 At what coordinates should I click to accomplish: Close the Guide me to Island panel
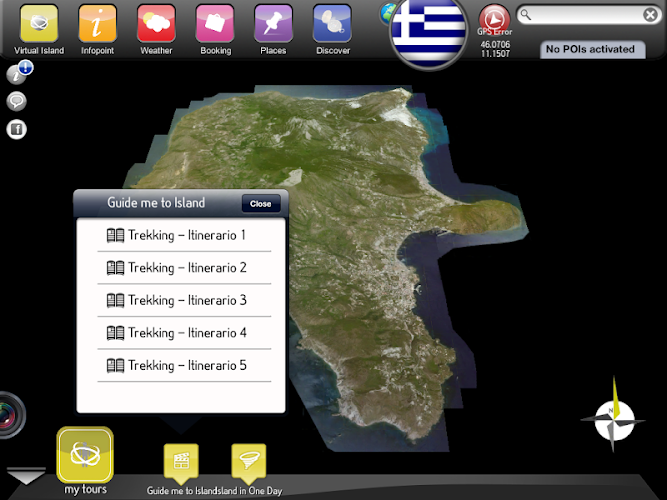point(261,204)
